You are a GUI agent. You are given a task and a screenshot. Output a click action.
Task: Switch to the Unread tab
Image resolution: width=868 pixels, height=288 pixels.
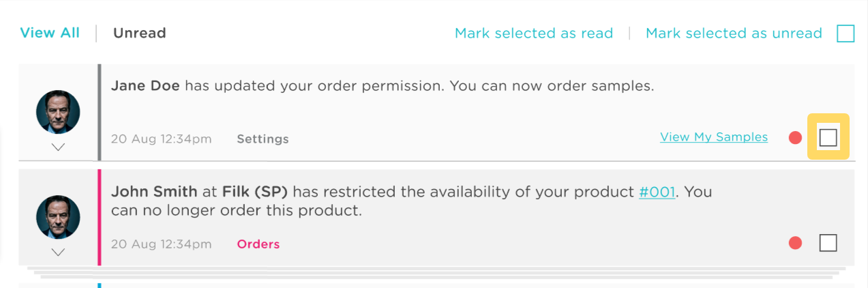coord(140,33)
